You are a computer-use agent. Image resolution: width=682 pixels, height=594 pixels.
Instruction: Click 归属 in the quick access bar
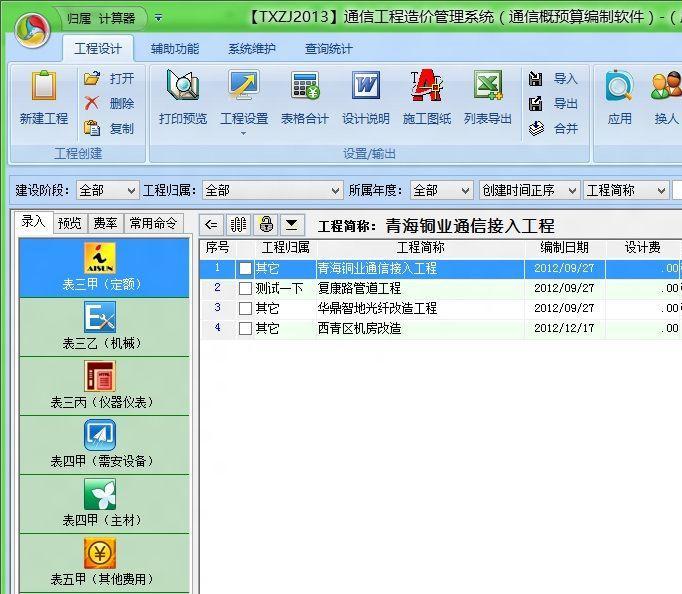(x=79, y=18)
